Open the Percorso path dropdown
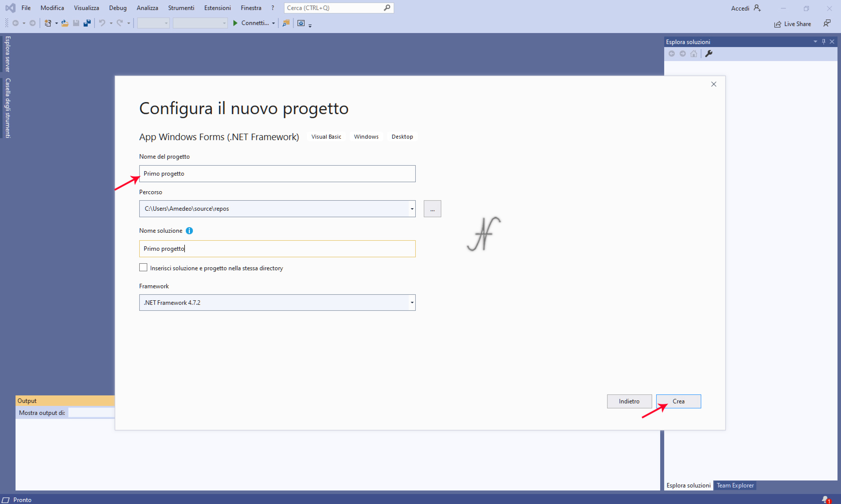Viewport: 841px width, 504px height. coord(412,209)
